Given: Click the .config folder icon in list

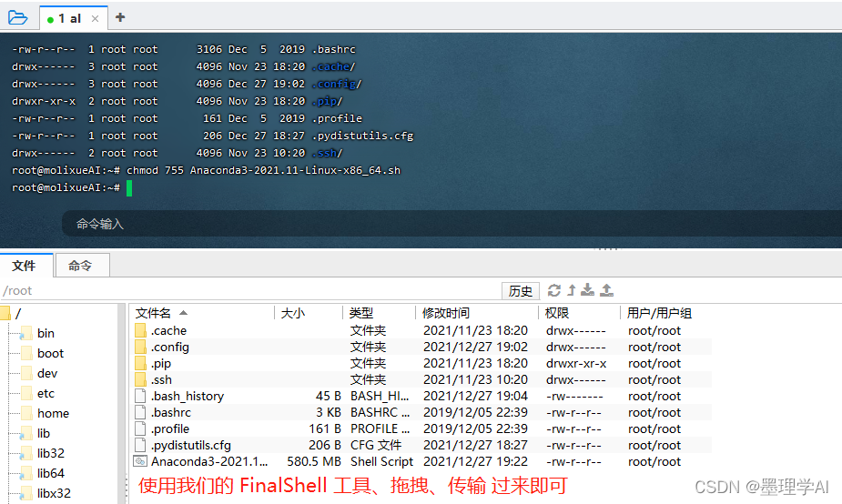Looking at the screenshot, I should coord(140,347).
